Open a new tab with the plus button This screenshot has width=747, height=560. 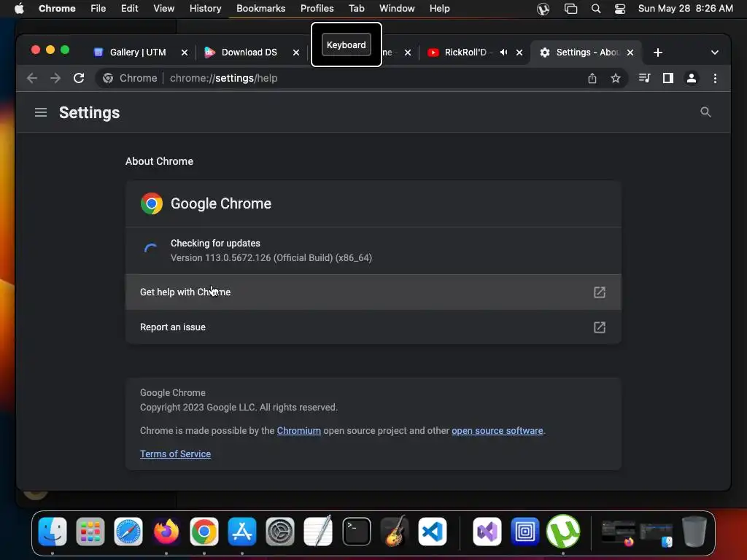[x=658, y=52]
